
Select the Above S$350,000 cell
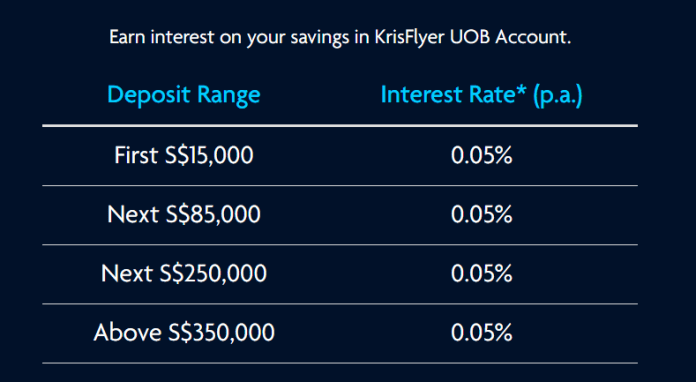(x=184, y=333)
